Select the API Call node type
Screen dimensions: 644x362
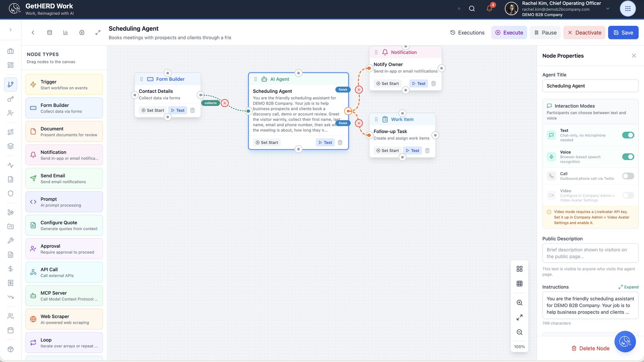(64, 272)
